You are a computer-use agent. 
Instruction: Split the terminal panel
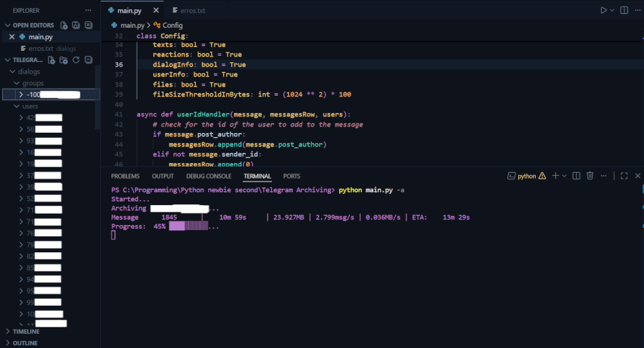pyautogui.click(x=576, y=176)
